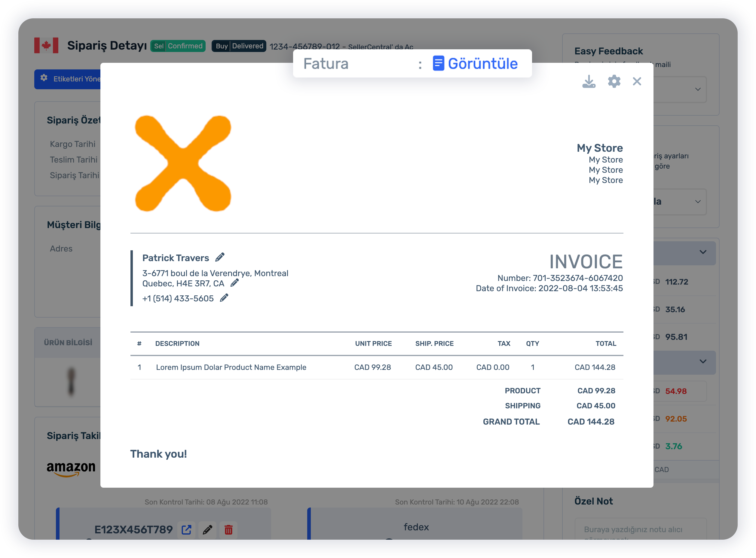The height and width of the screenshot is (558, 756).
Task: Click the product thumbnail under ÜRÜN BİLGİSİ
Action: tap(71, 382)
